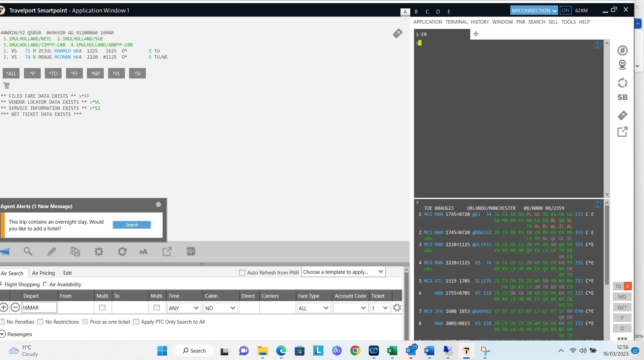The image size is (644, 360).
Task: Click the circular arrows sync icon
Action: (x=622, y=83)
